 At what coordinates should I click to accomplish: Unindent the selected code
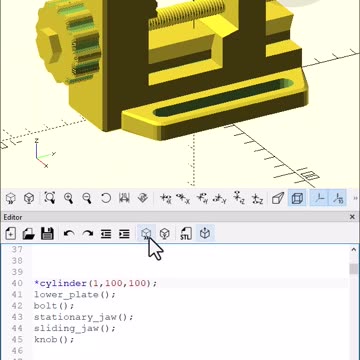coord(106,234)
